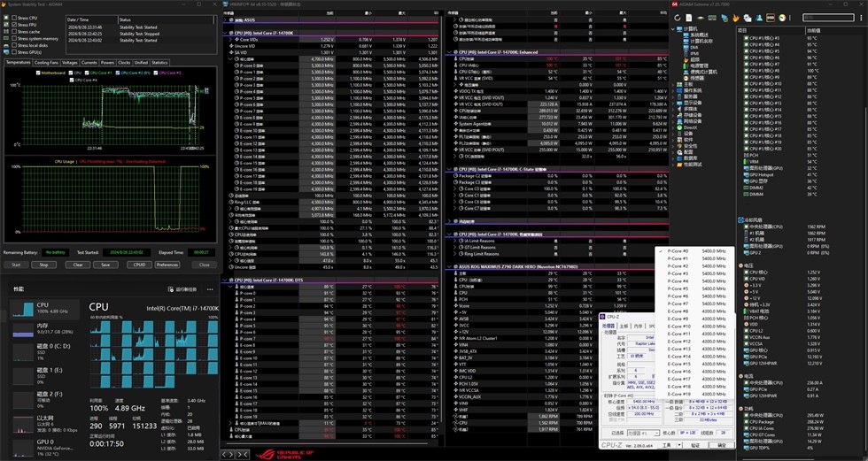Expand the 性能测试 tree node in AIDA64
868x461 pixels.
point(672,165)
